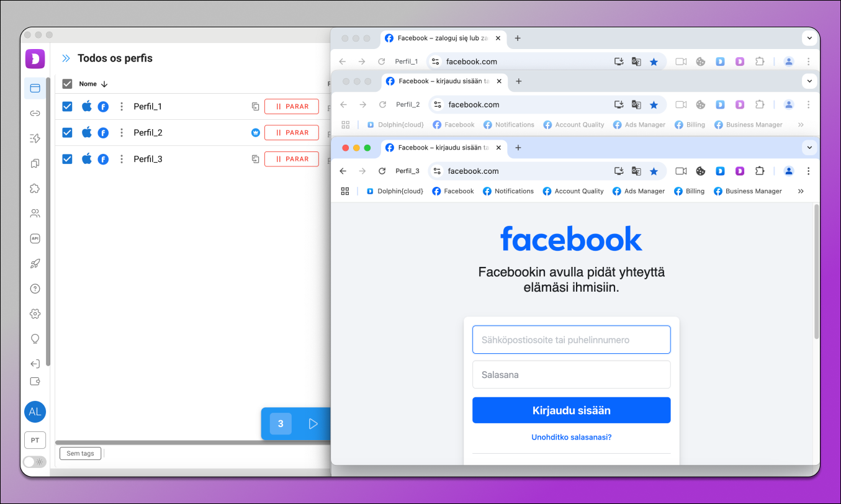Open the team users icon in sidebar
The height and width of the screenshot is (504, 841).
pos(35,214)
